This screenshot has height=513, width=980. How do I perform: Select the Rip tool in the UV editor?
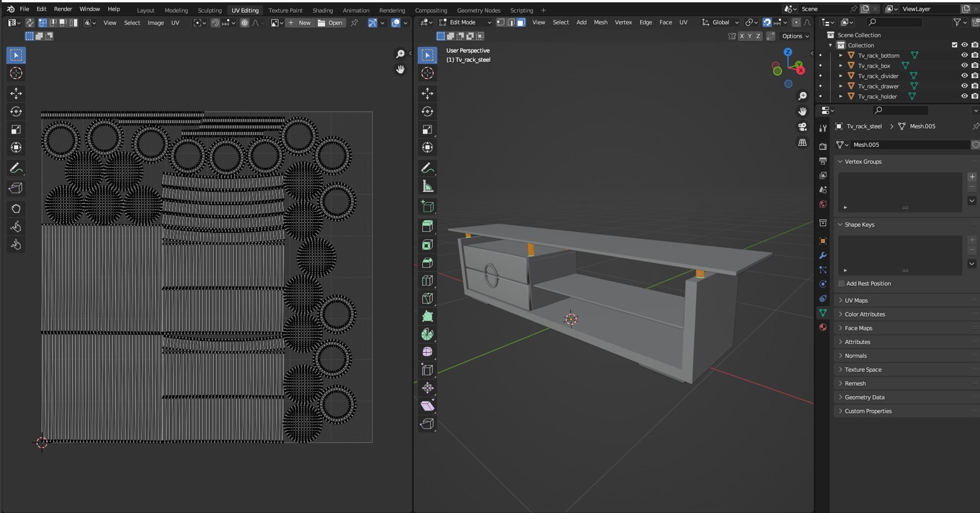click(16, 188)
